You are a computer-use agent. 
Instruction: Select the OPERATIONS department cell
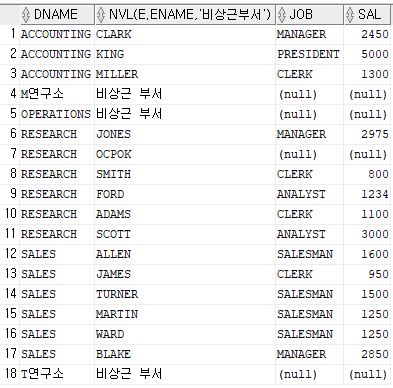point(56,114)
